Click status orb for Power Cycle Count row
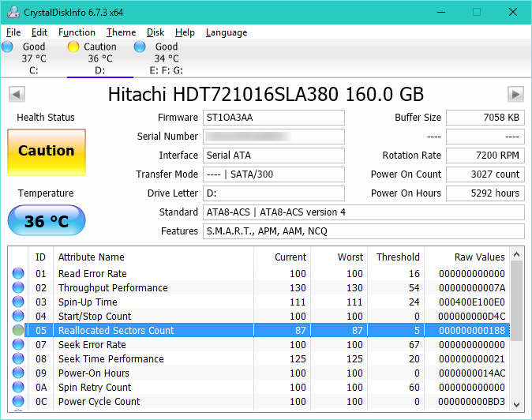 [18, 401]
